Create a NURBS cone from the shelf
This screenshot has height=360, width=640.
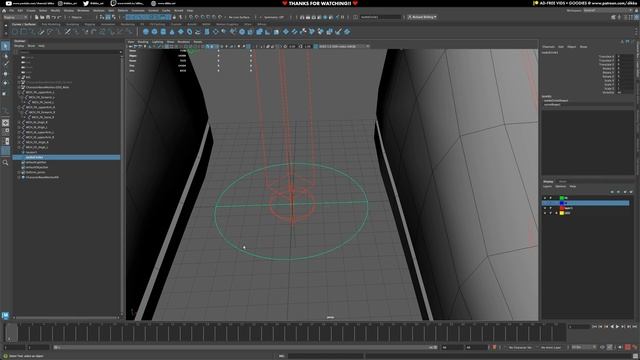172,31
